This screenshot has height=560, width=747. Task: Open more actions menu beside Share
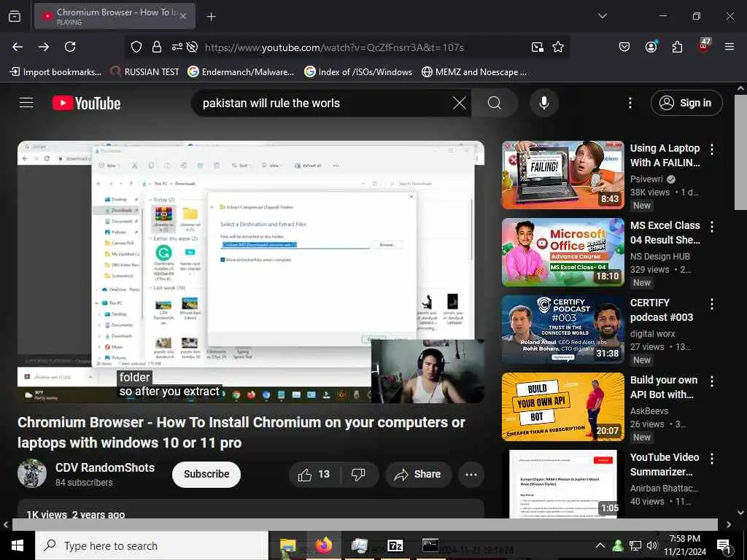pos(471,474)
